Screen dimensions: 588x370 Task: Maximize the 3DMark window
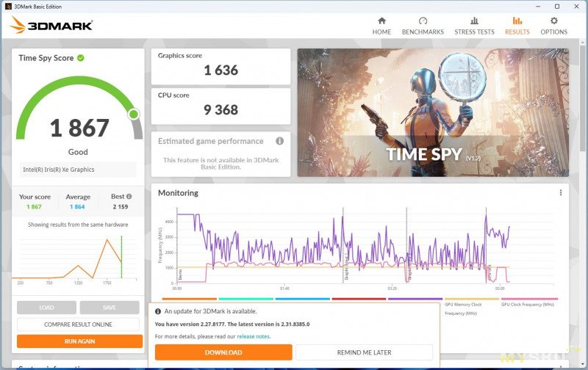pyautogui.click(x=557, y=7)
